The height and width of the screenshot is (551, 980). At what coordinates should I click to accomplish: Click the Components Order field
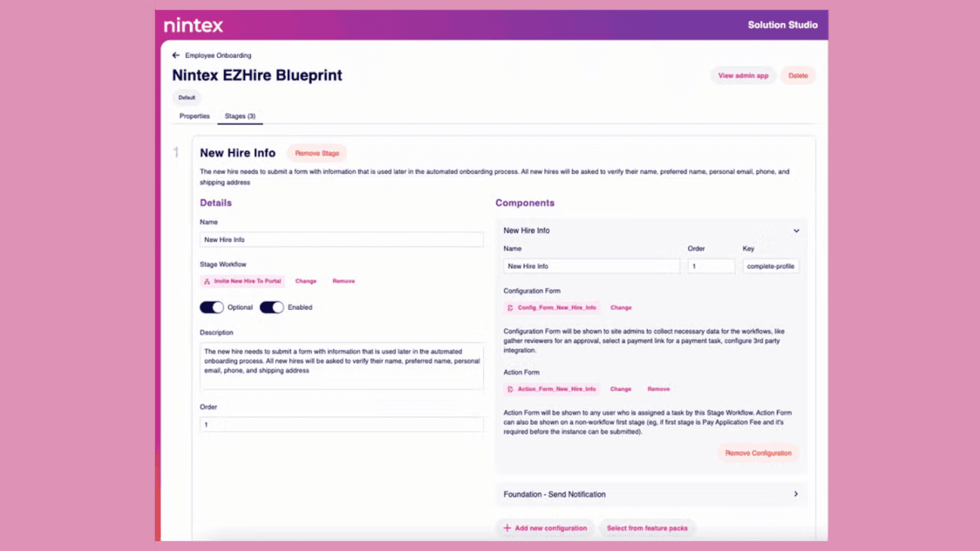[711, 266]
